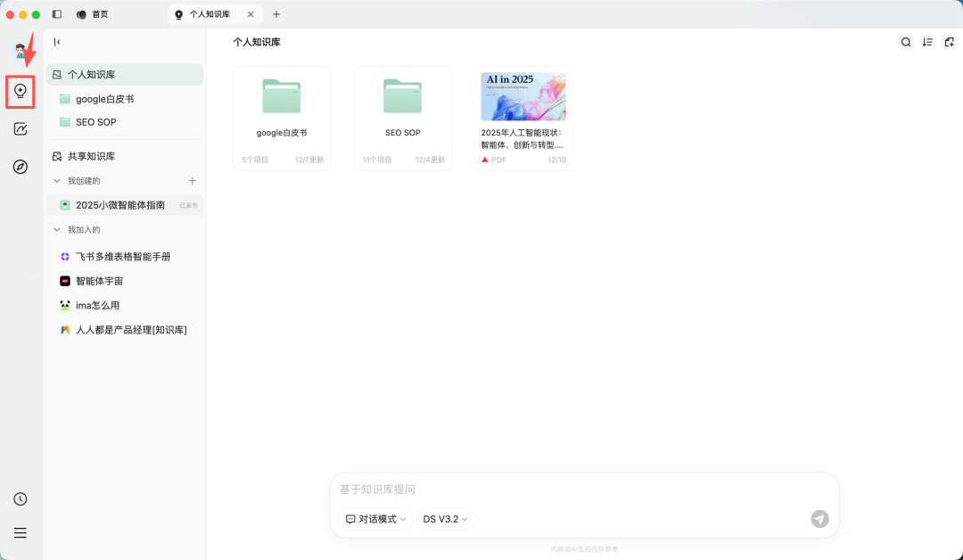Open the hamburger menu at bottom left
The width and height of the screenshot is (963, 560).
[x=20, y=532]
